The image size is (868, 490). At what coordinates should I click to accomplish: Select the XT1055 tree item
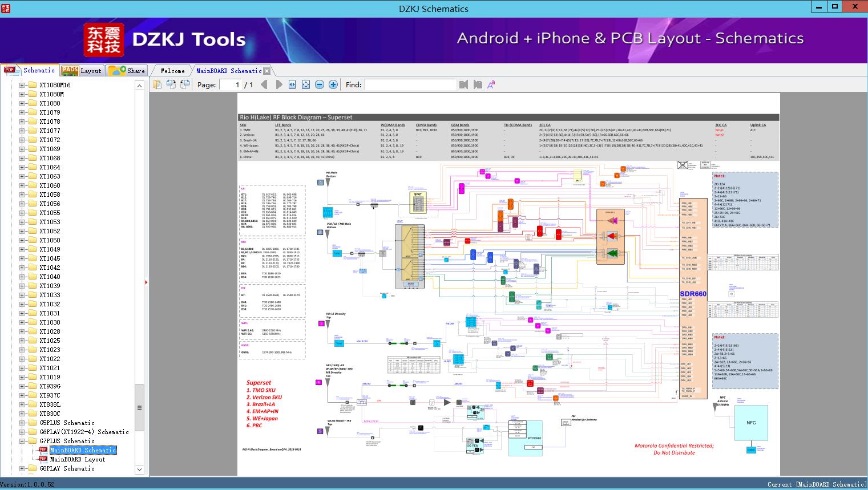(x=50, y=213)
